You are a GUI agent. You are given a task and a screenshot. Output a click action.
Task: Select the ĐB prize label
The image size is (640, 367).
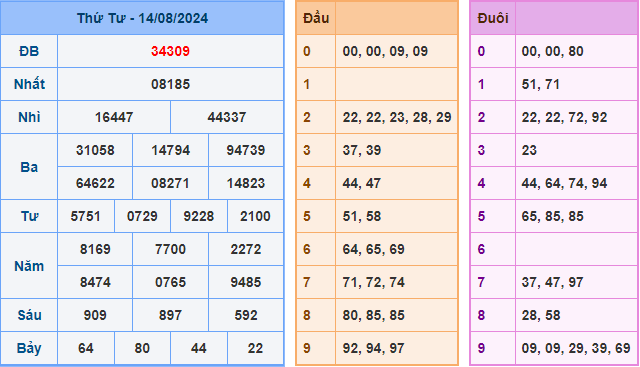pyautogui.click(x=29, y=51)
